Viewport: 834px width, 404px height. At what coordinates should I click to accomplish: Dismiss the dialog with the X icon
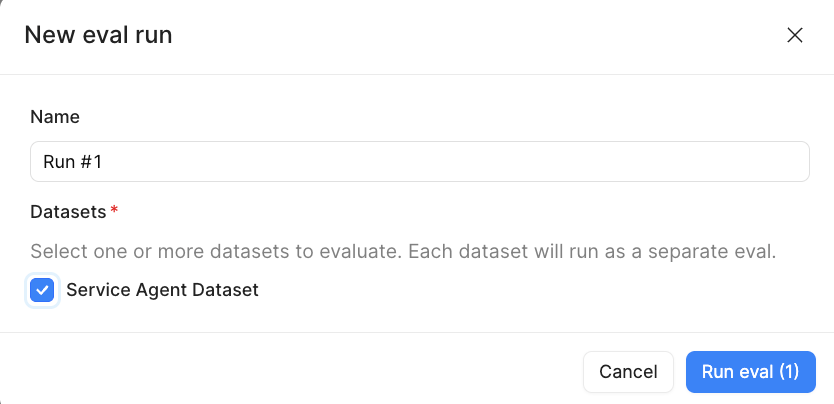click(795, 36)
